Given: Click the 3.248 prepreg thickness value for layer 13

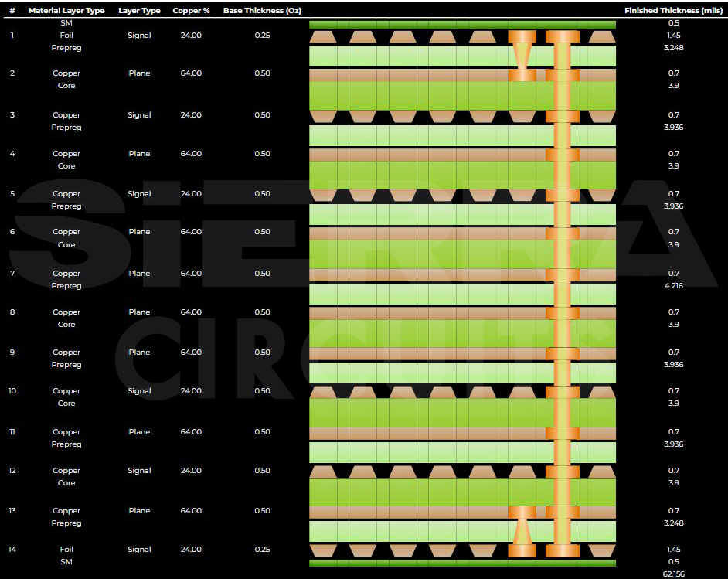Looking at the screenshot, I should (x=673, y=523).
